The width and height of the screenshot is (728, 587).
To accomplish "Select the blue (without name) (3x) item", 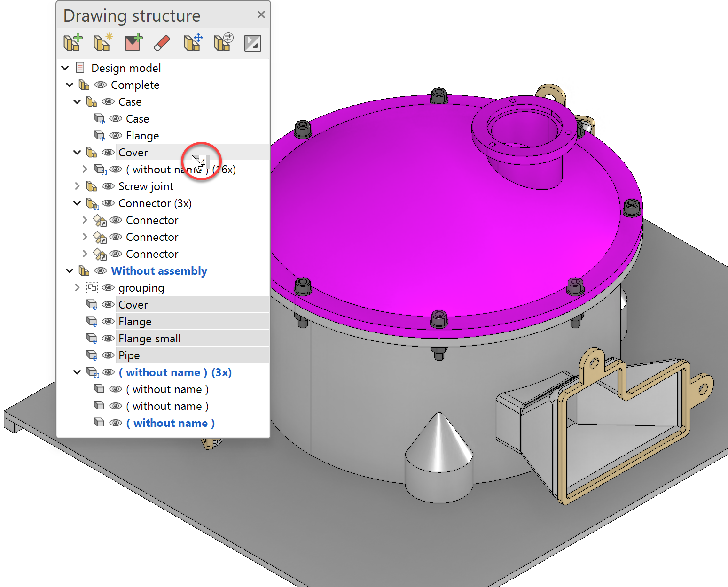I will pyautogui.click(x=175, y=372).
